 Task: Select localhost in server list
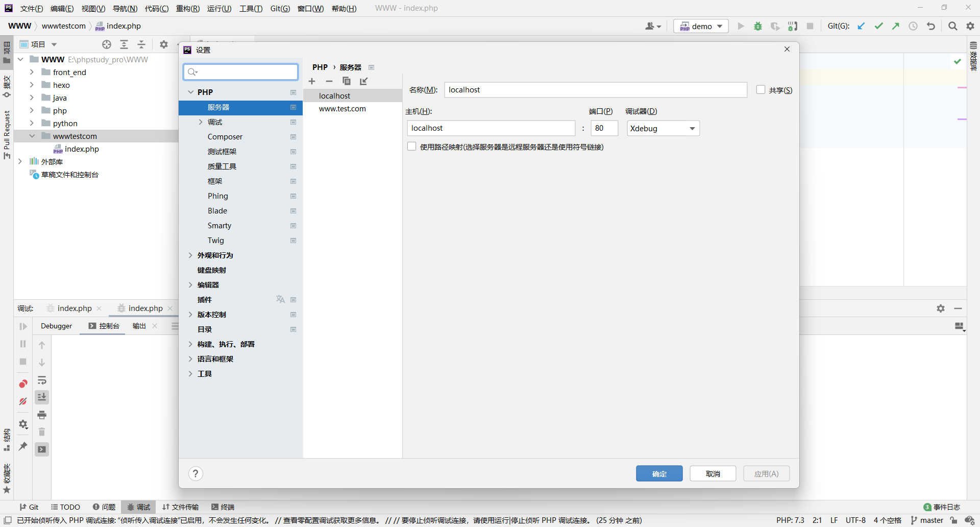click(353, 95)
